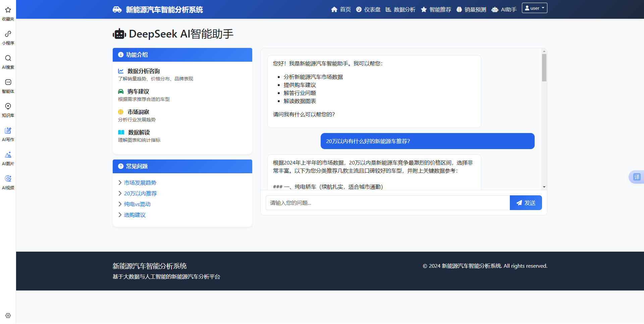
Task: Click the chevron before 选购建议
Action: click(120, 215)
